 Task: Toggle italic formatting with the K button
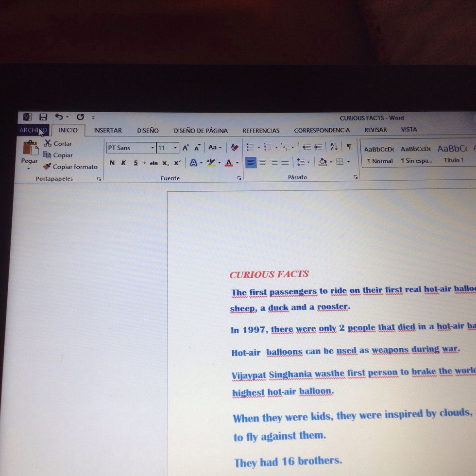click(123, 163)
